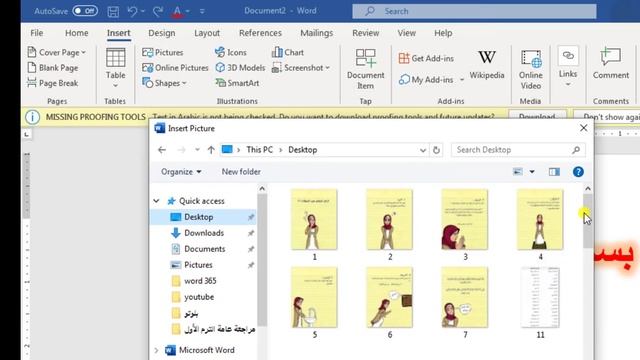Screen dimensions: 640x360
Task: Click the file list scrollbar thumb
Action: 588,221
